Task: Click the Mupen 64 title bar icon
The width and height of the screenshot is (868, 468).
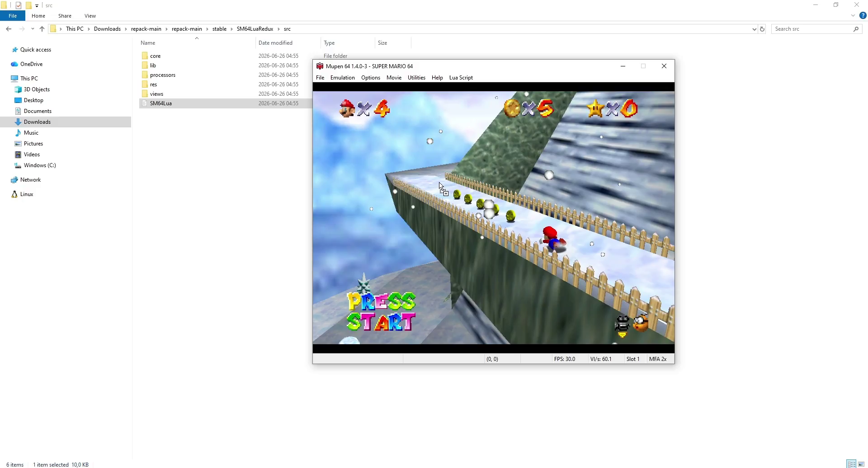Action: tap(320, 66)
